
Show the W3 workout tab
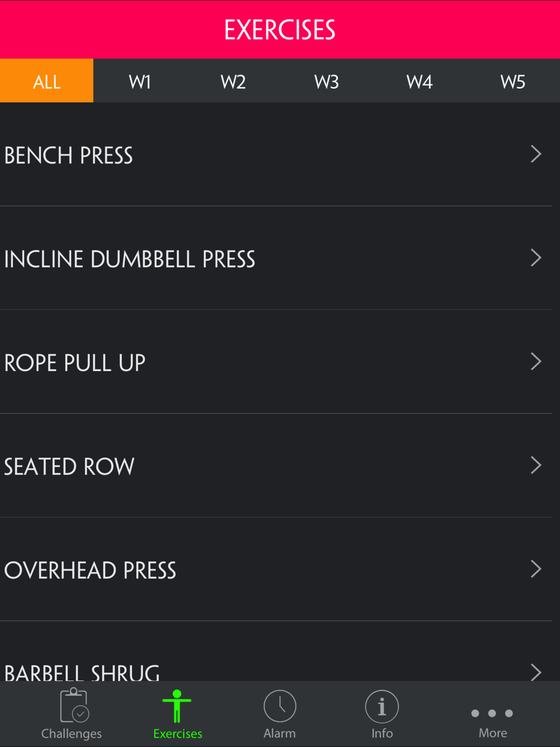[x=326, y=81]
